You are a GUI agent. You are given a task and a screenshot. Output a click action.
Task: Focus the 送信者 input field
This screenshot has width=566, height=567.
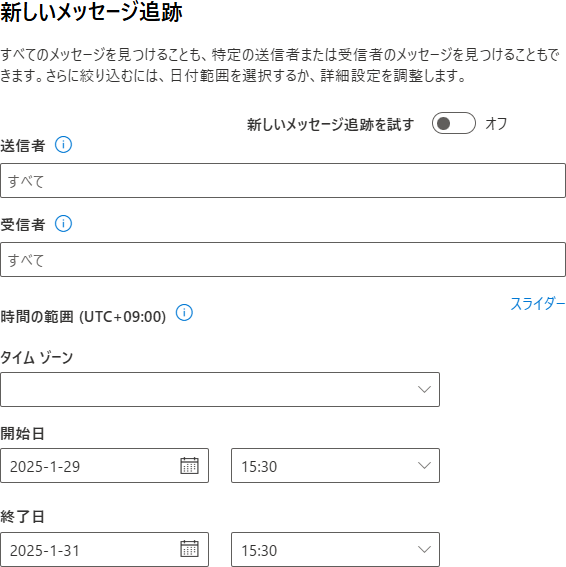(x=283, y=180)
